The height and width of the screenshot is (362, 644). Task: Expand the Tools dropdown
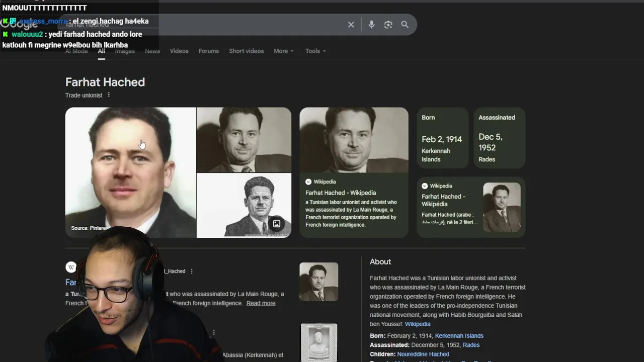coord(315,51)
